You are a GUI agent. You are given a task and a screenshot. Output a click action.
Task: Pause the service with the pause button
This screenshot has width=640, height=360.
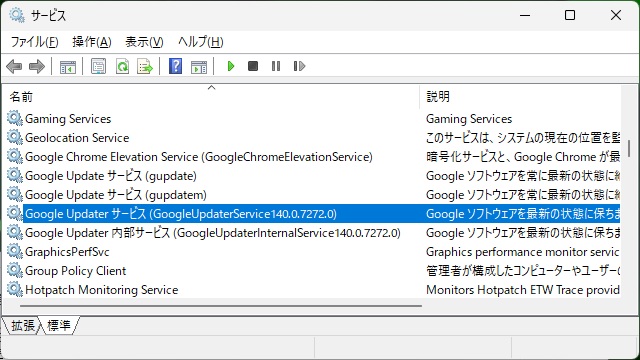pos(276,66)
